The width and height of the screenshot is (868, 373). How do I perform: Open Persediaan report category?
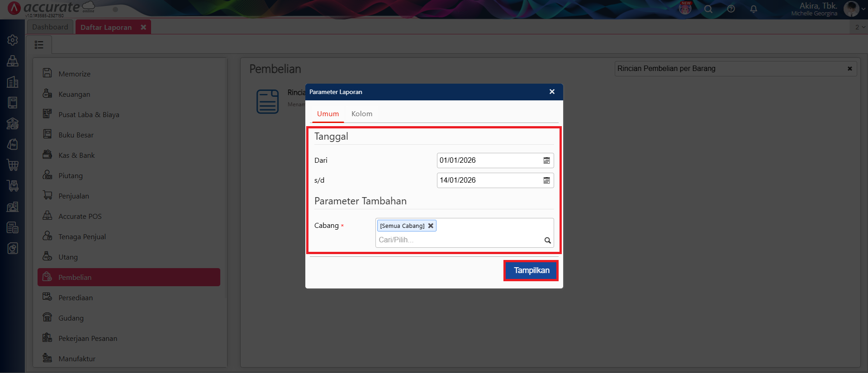pos(76,298)
